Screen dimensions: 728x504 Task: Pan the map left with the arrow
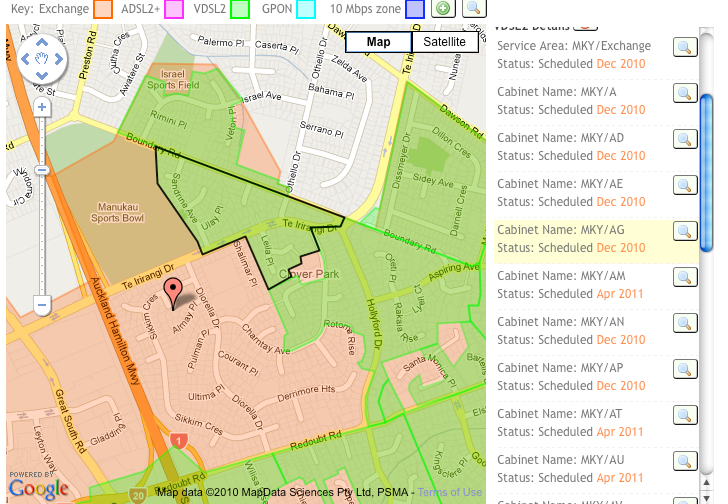click(25, 59)
